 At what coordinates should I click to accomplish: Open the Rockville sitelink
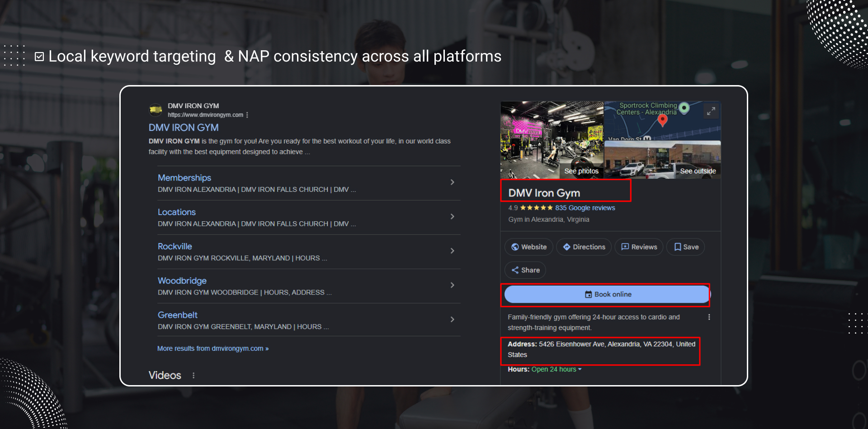click(x=175, y=247)
